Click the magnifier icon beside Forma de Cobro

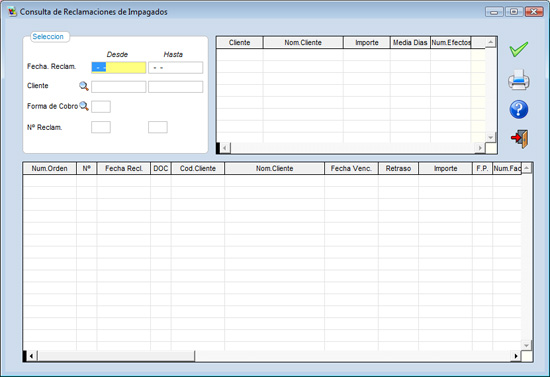[x=84, y=106]
